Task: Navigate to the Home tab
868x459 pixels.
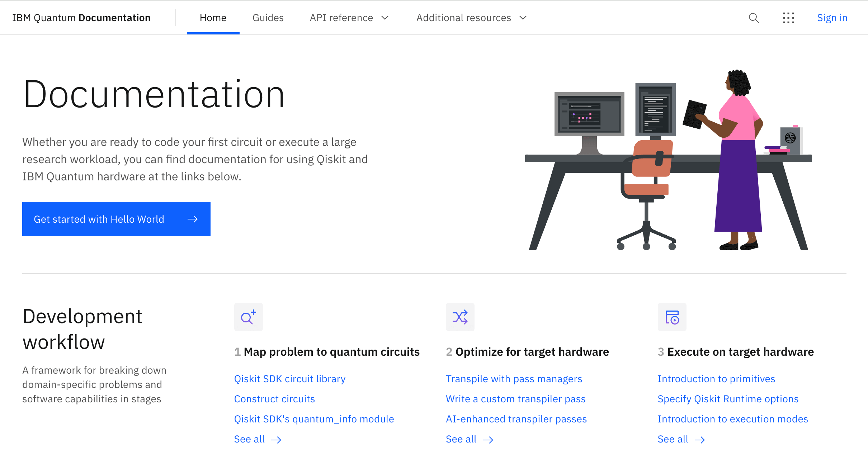Action: [213, 17]
